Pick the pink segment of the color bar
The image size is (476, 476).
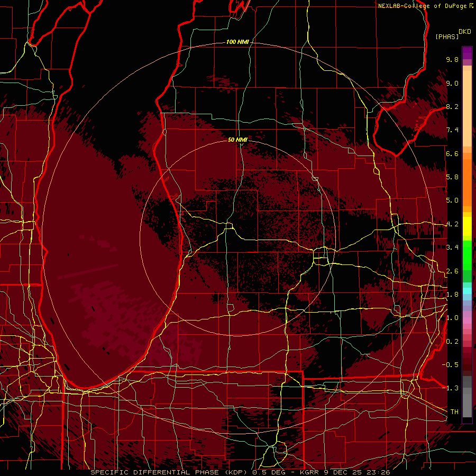[x=467, y=321]
